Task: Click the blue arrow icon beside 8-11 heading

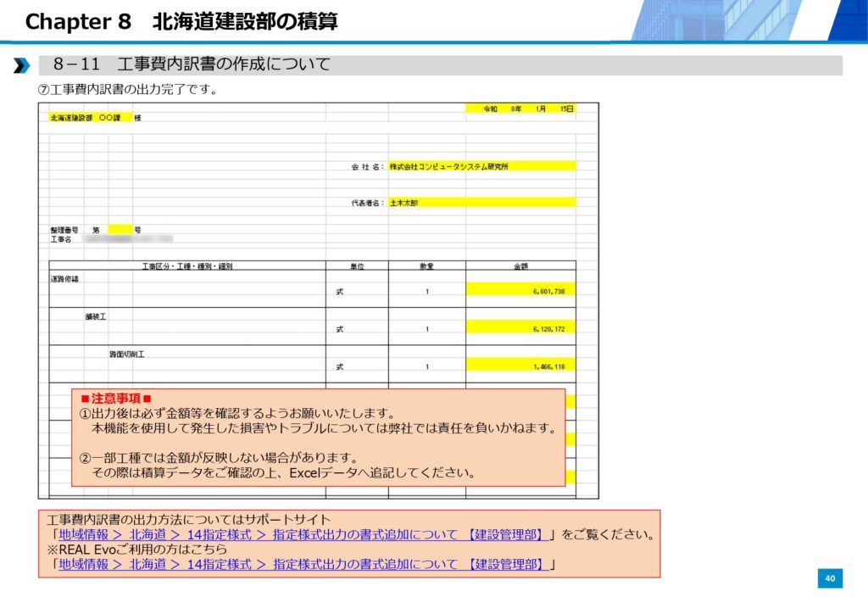Action: [x=21, y=65]
